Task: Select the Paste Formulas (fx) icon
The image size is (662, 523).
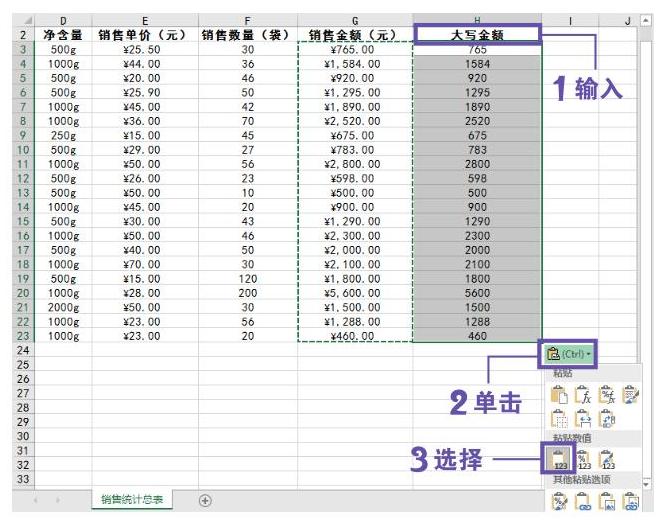Action: [x=583, y=395]
